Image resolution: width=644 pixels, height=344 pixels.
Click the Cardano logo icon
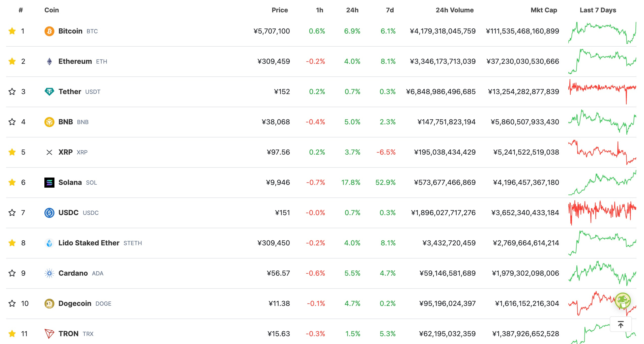(x=49, y=273)
